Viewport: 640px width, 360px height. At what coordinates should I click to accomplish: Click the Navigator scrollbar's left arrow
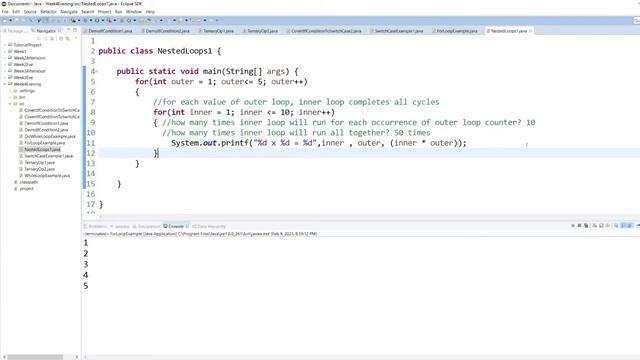coord(4,357)
